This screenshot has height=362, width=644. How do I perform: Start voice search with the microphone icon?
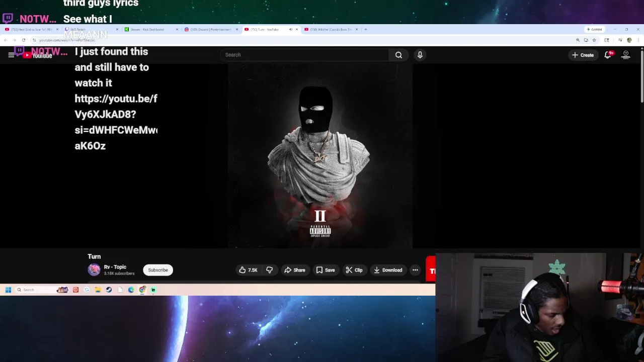click(x=420, y=55)
